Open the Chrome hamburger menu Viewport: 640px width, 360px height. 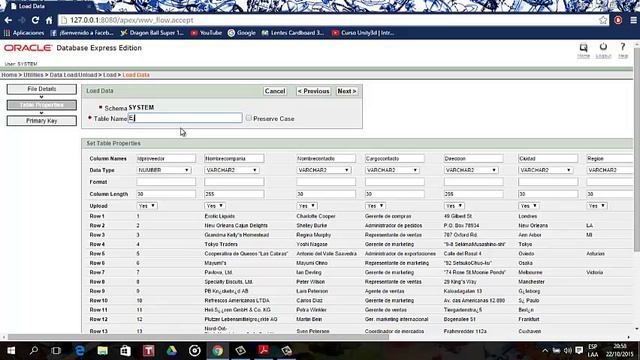coord(633,20)
